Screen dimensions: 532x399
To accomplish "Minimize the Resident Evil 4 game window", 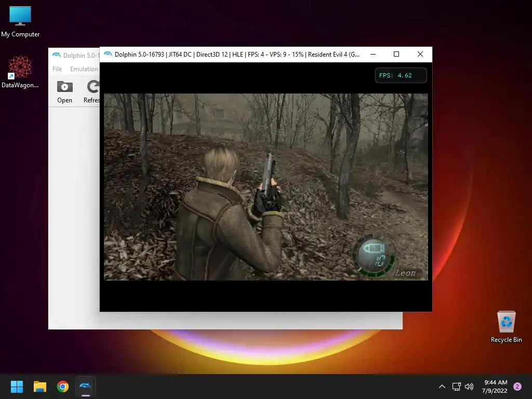I will tap(373, 54).
